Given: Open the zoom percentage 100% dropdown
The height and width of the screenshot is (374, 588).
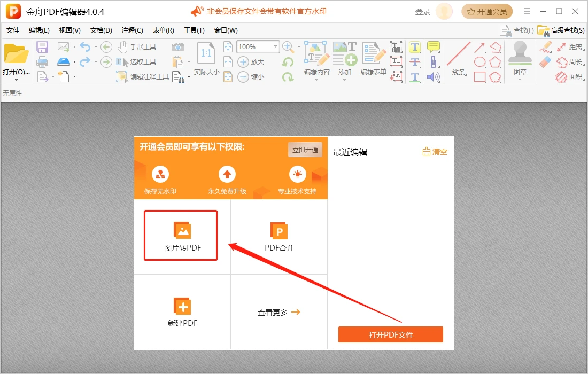Looking at the screenshot, I should tap(275, 47).
